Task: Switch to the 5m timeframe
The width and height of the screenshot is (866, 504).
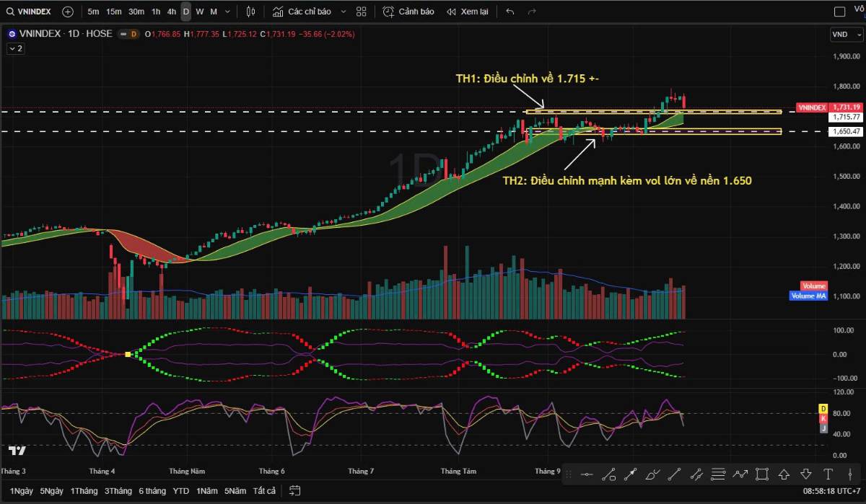Action: [94, 12]
